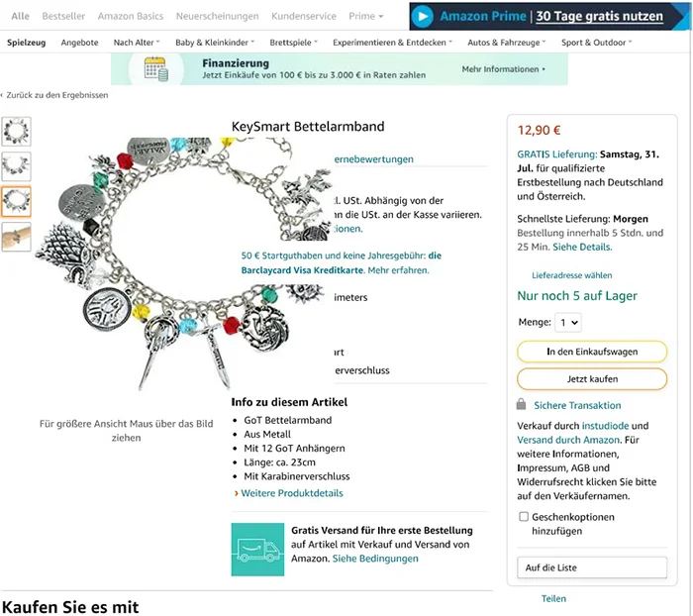
Task: Expand the Autos & Fahrzeuge menu
Action: coord(507,43)
